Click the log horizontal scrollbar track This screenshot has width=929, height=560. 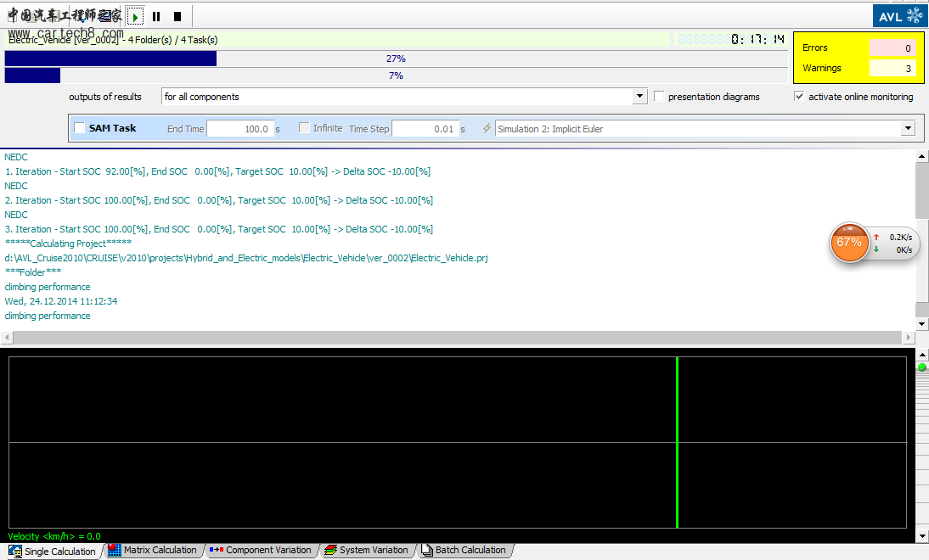point(458,338)
